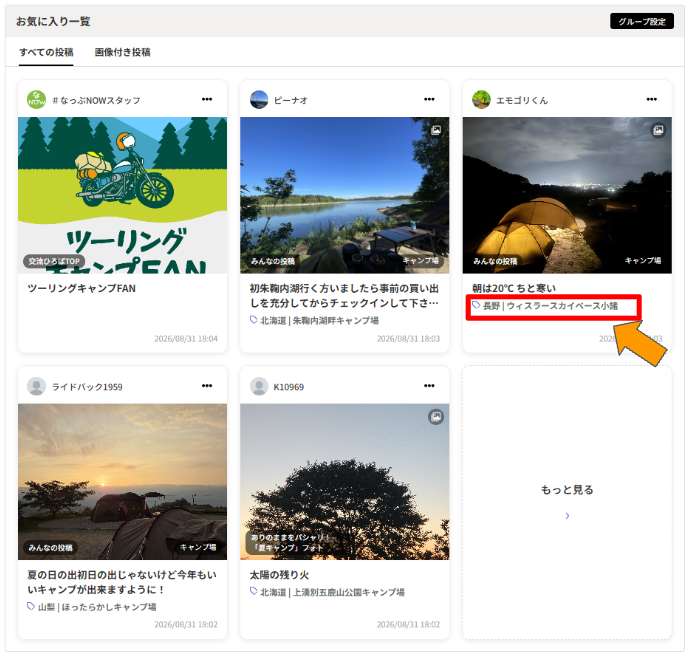The image size is (687, 657).
Task: Open three-dot menu on エモゴリくん card
Action: point(652,99)
